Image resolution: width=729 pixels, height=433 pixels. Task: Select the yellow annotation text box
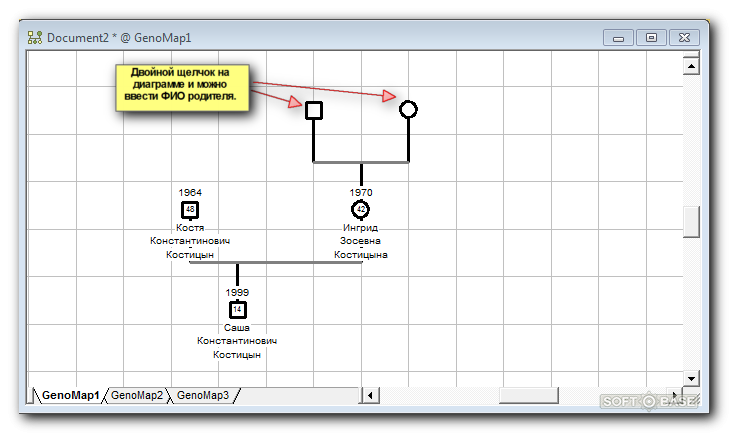click(183, 88)
